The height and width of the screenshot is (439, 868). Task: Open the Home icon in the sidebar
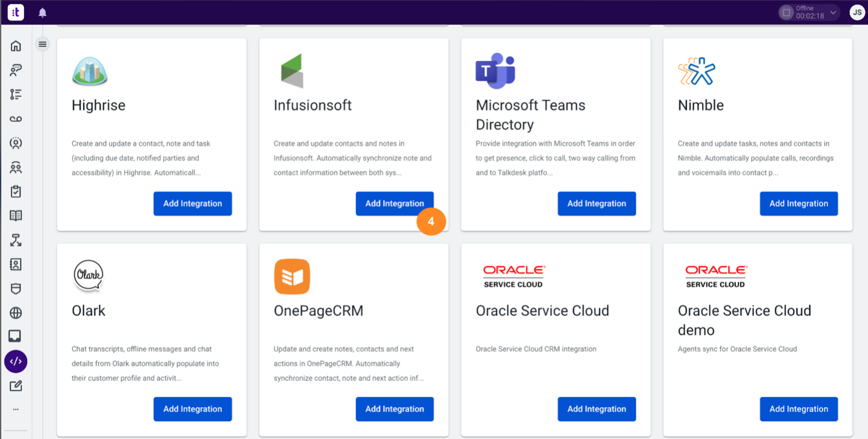(x=16, y=46)
